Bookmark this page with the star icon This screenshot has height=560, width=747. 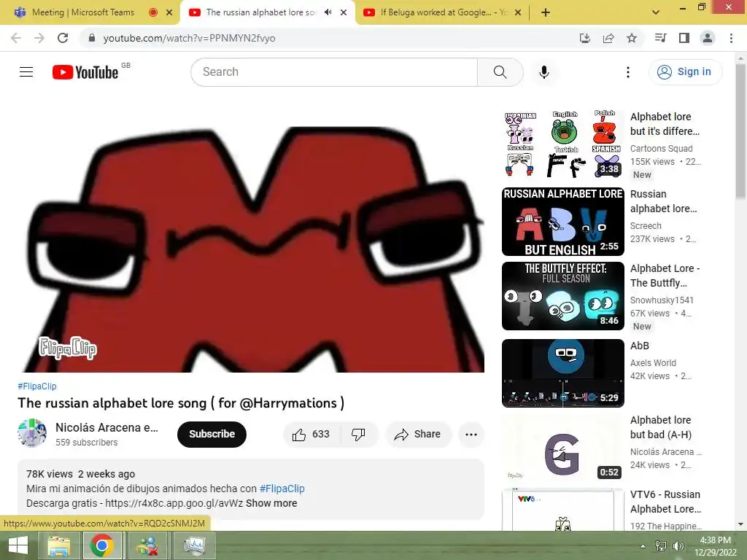pos(632,38)
